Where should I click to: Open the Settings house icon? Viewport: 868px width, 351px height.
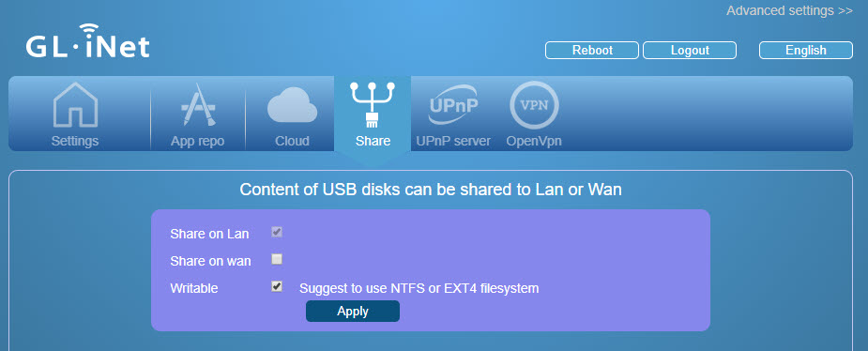coord(75,105)
